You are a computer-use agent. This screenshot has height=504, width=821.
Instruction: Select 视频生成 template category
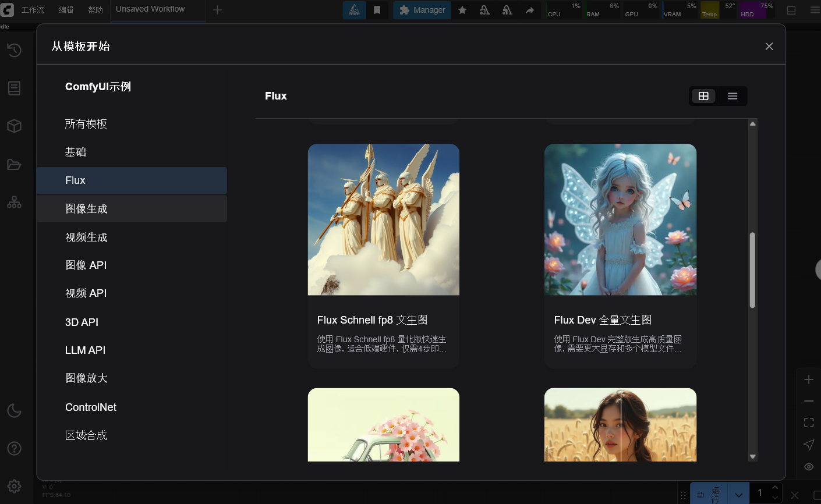[x=132, y=237]
